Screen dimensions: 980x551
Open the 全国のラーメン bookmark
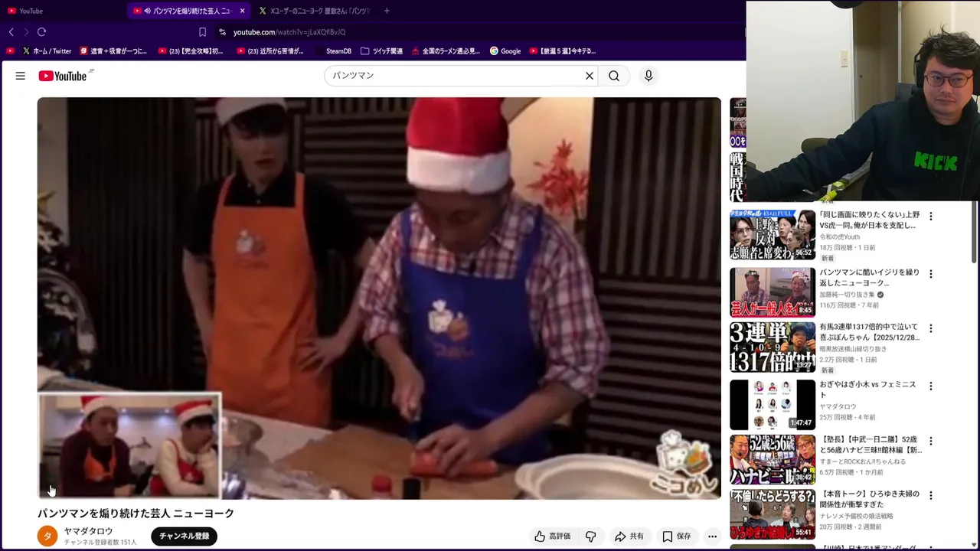(x=446, y=51)
